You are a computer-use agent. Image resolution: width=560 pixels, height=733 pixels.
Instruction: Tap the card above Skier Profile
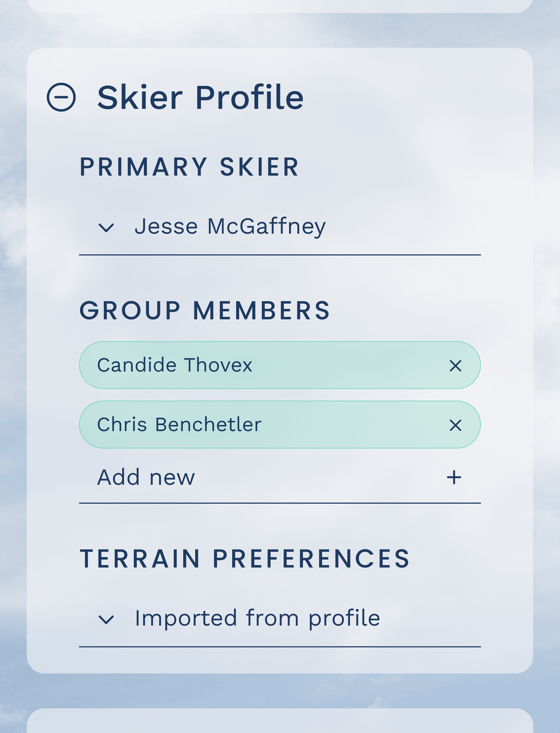pos(280,6)
